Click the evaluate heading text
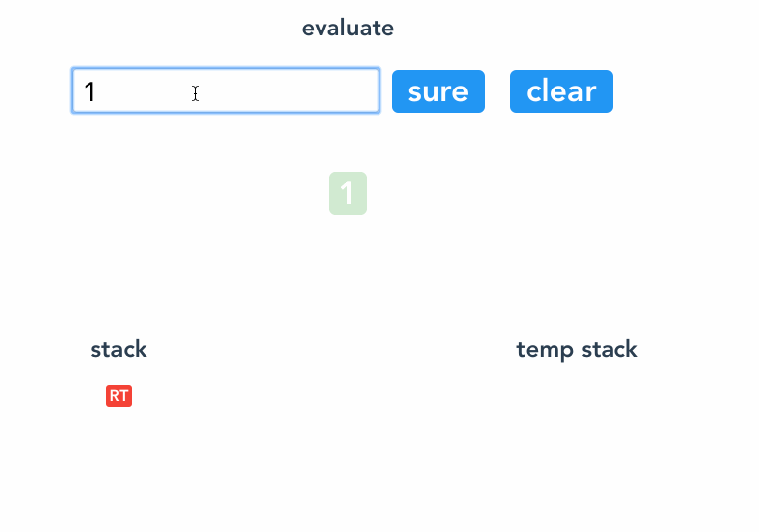The height and width of the screenshot is (532, 759). tap(348, 28)
